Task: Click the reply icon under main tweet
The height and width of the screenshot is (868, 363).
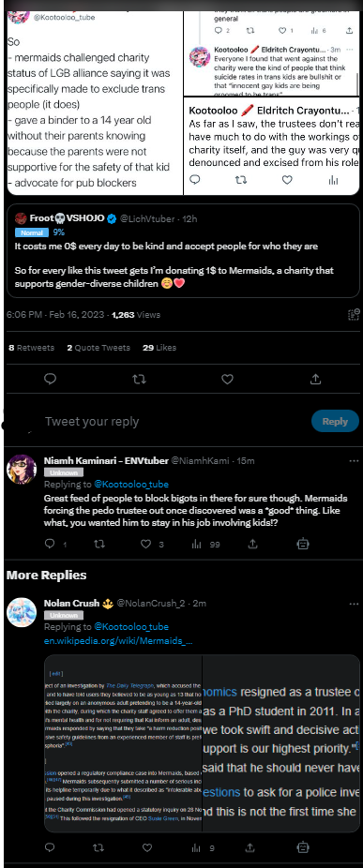Action: click(x=50, y=380)
